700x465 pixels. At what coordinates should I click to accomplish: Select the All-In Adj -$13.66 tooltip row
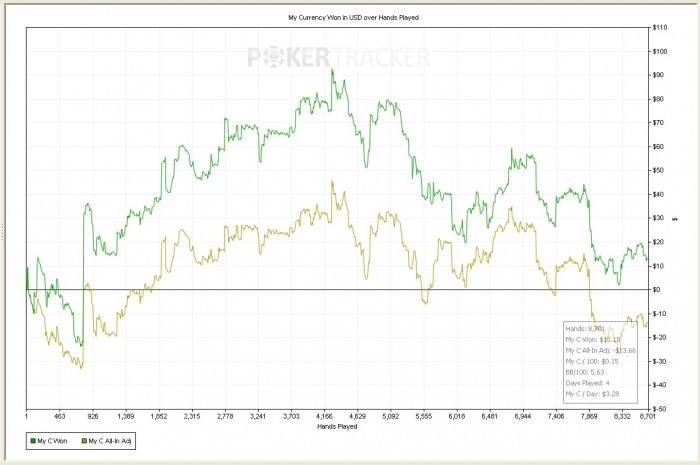click(x=598, y=350)
